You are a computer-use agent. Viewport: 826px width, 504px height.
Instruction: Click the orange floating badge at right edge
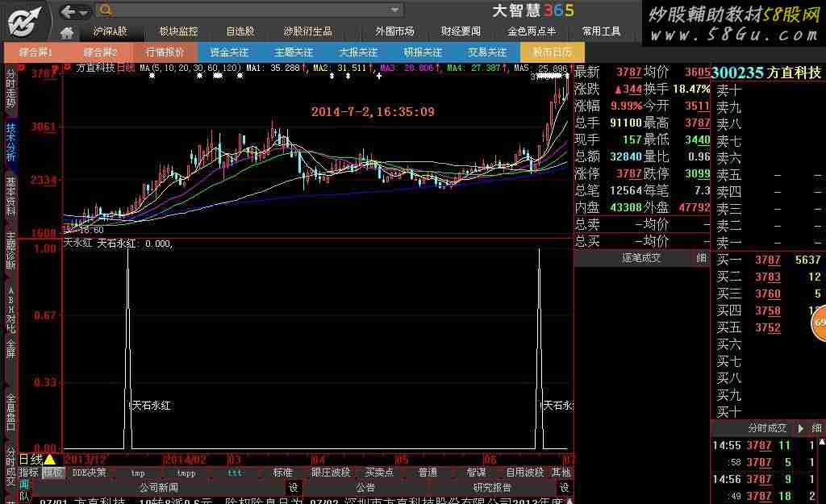coord(820,323)
